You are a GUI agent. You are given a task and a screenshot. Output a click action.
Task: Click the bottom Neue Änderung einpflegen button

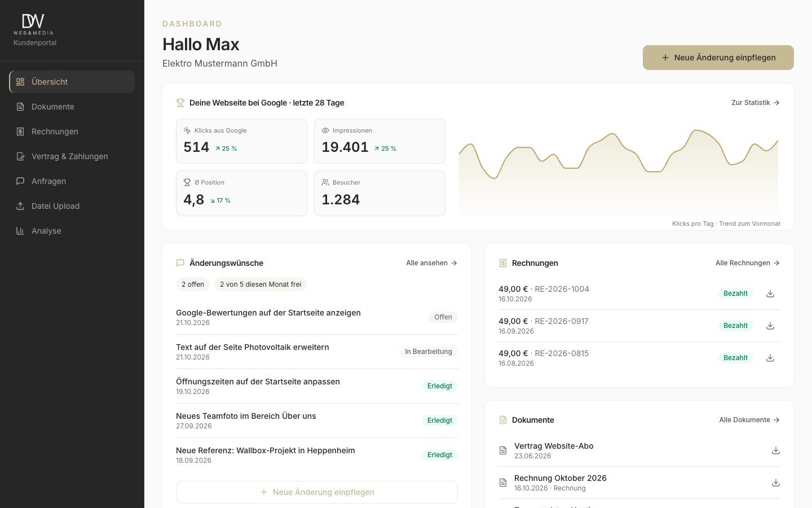click(317, 492)
